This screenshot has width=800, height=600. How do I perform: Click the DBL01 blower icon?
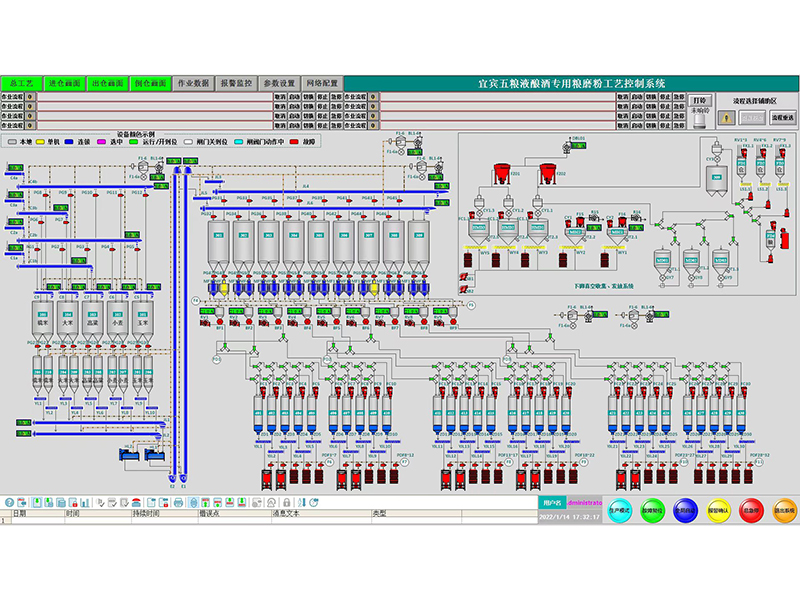(x=566, y=147)
